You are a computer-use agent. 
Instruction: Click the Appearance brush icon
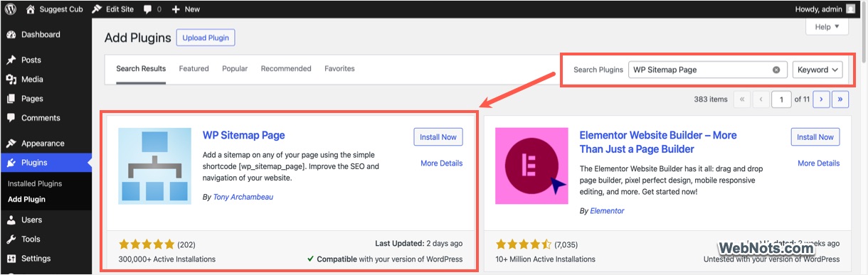coord(11,144)
